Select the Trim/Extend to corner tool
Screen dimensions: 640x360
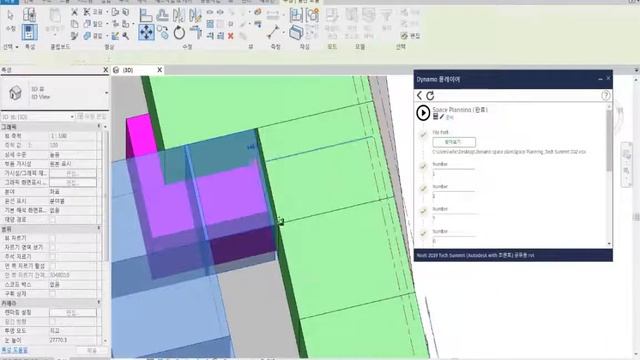196,32
